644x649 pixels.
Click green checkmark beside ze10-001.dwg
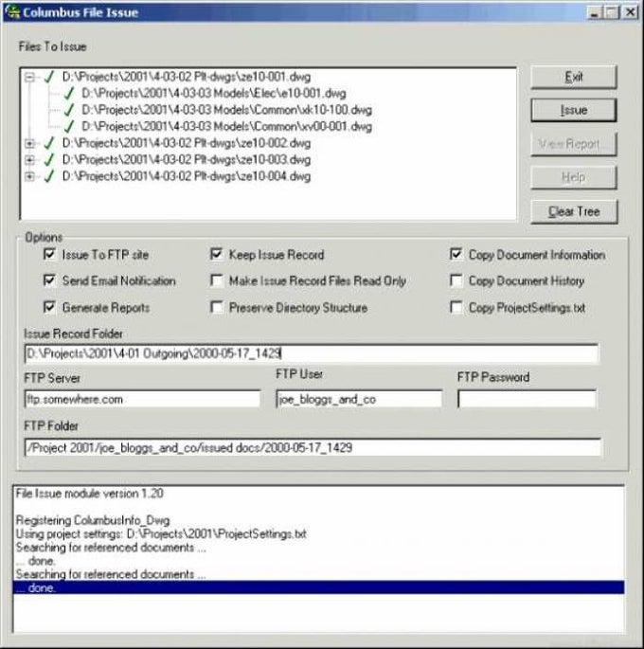click(49, 77)
